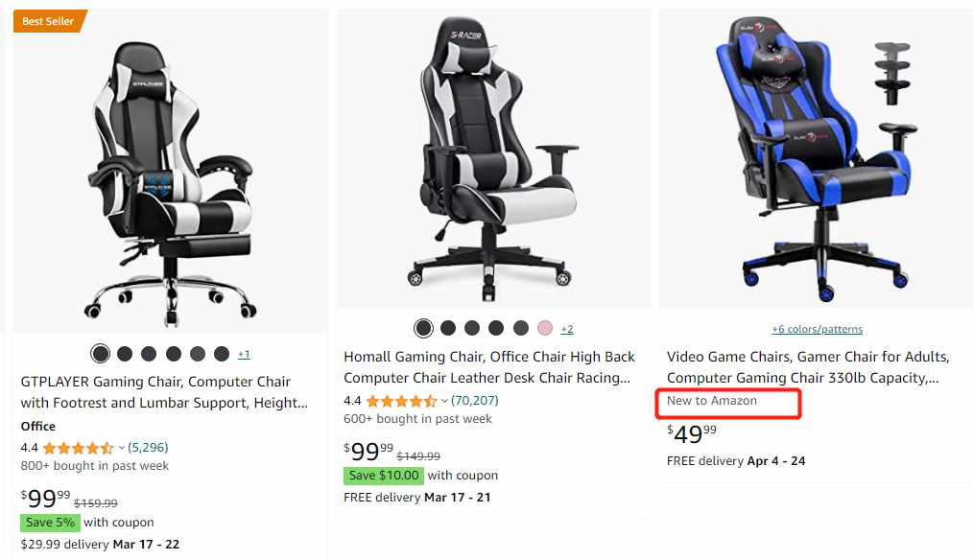Select pink color swatch under Homall chair

click(x=545, y=328)
